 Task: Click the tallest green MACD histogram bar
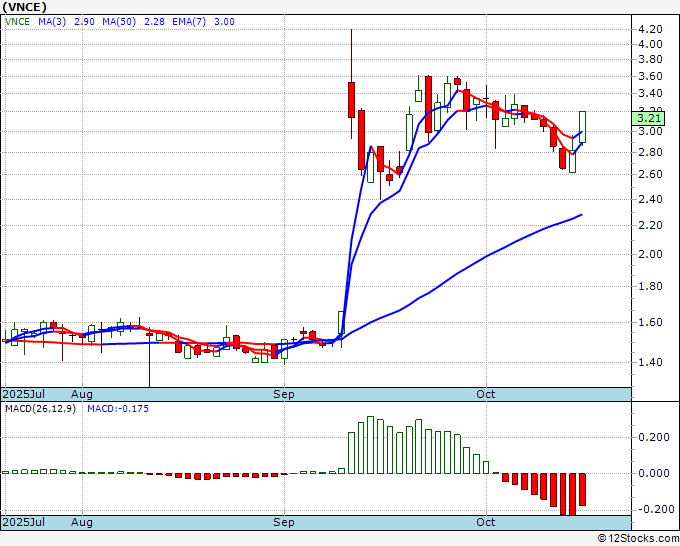pyautogui.click(x=370, y=445)
